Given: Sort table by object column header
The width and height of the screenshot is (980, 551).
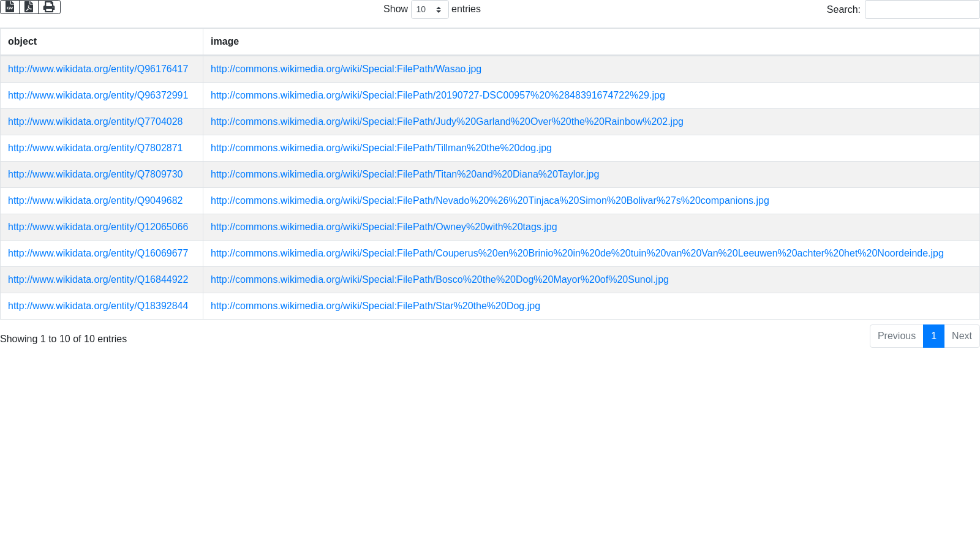Looking at the screenshot, I should 23,42.
